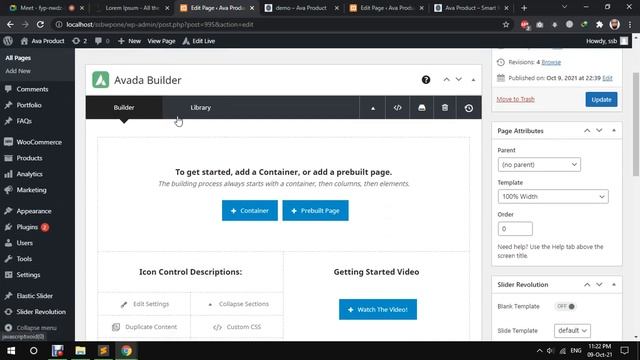
Task: Click the Prebuilt Page button
Action: [x=316, y=211]
